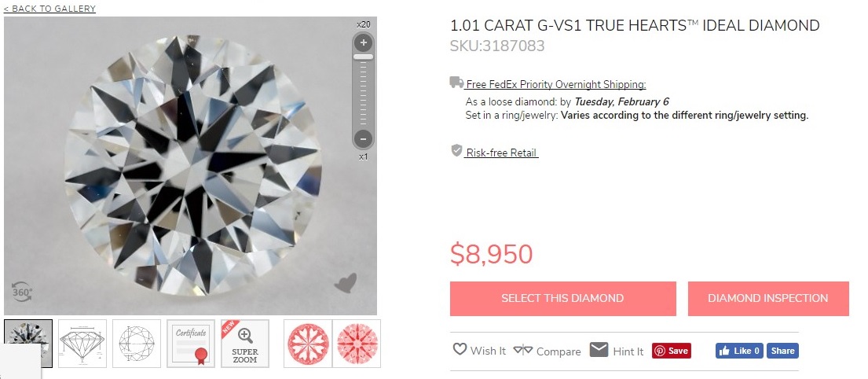Click the Compare scales icon

(x=522, y=351)
